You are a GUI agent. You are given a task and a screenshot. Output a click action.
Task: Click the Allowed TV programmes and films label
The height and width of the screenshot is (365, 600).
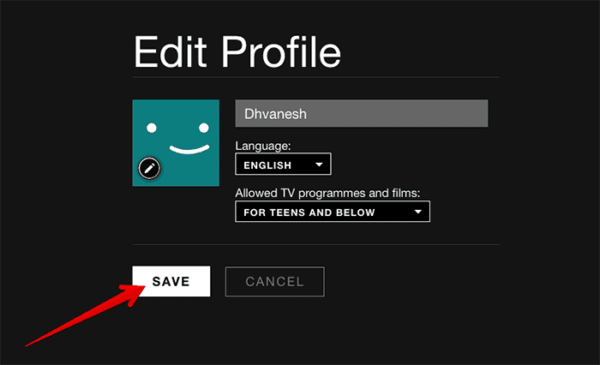(x=328, y=193)
